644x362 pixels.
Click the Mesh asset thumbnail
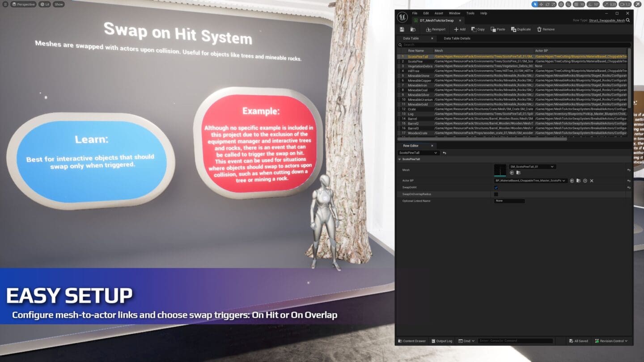pyautogui.click(x=500, y=170)
